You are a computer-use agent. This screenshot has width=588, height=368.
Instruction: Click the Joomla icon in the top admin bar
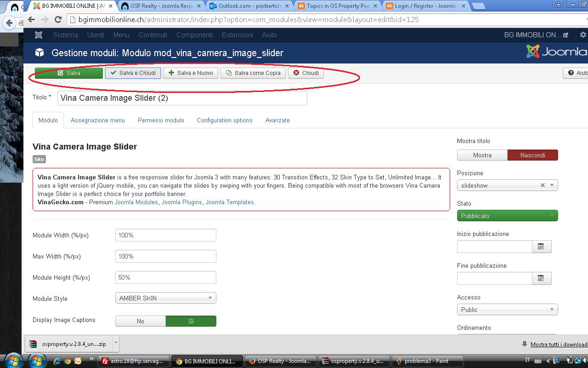(39, 35)
